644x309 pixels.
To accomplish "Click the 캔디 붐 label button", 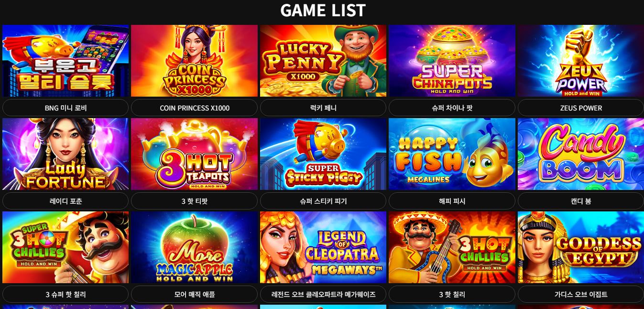I will 581,201.
